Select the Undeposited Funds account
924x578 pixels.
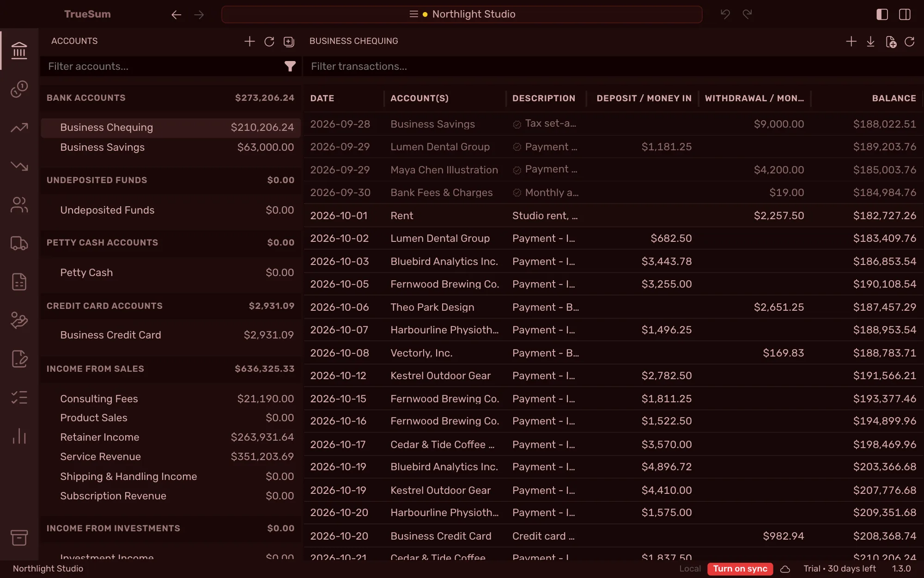coord(170,210)
